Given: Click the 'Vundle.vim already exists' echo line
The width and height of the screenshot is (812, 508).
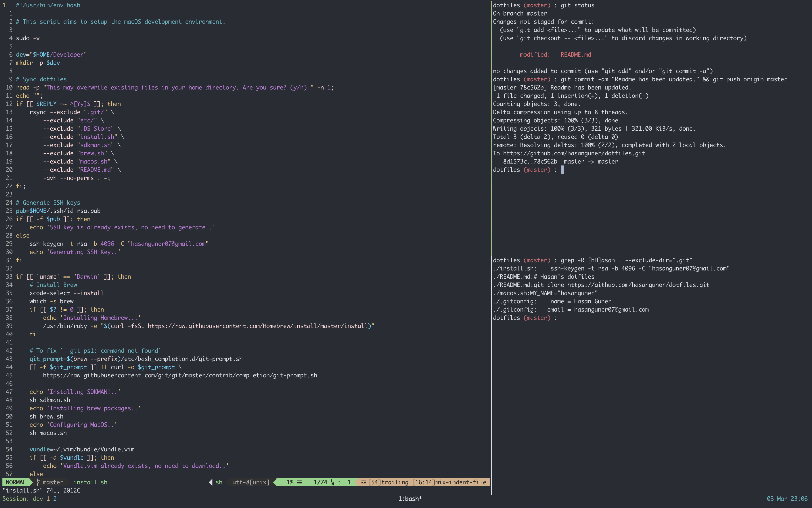Looking at the screenshot, I should (136, 466).
